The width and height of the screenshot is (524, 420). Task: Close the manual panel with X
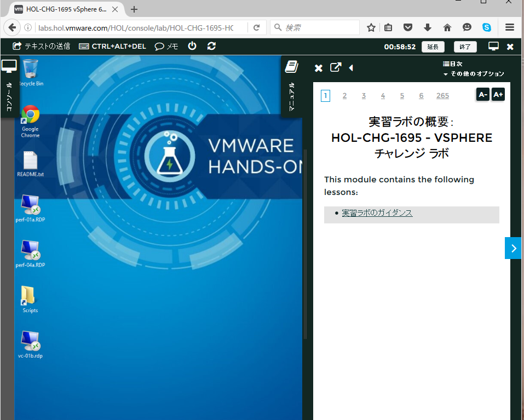tap(319, 68)
